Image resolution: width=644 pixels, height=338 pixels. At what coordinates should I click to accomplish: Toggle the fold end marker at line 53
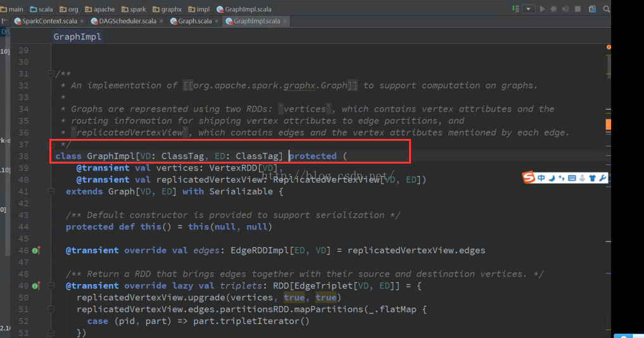click(x=51, y=333)
